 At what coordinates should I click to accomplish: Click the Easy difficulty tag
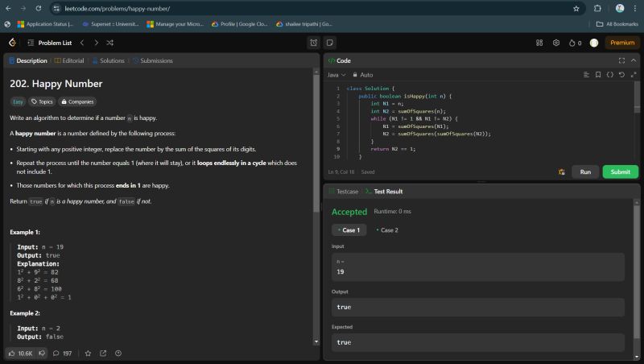click(18, 102)
